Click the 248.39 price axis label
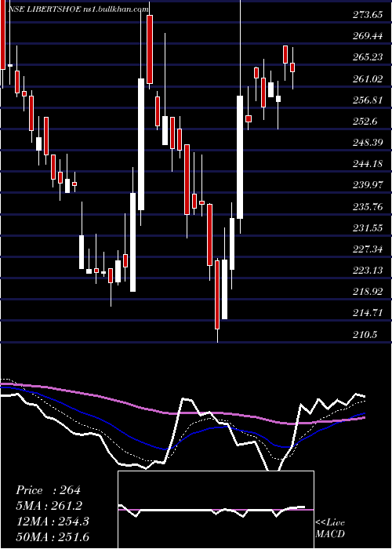 pyautogui.click(x=368, y=143)
